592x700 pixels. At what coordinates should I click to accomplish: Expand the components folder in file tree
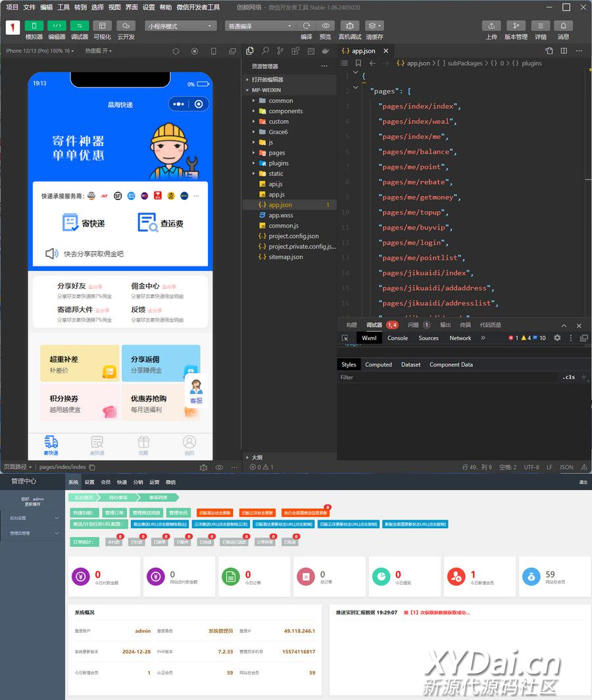pyautogui.click(x=285, y=111)
